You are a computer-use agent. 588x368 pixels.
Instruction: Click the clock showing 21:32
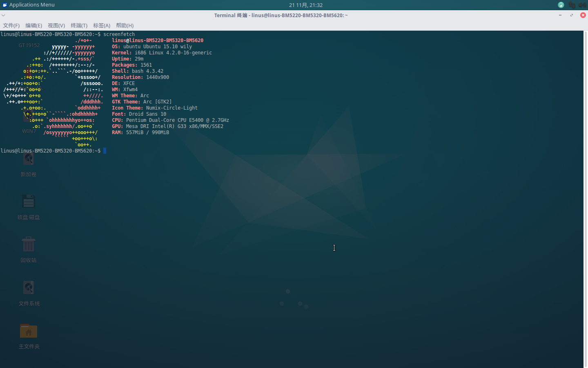tap(306, 5)
